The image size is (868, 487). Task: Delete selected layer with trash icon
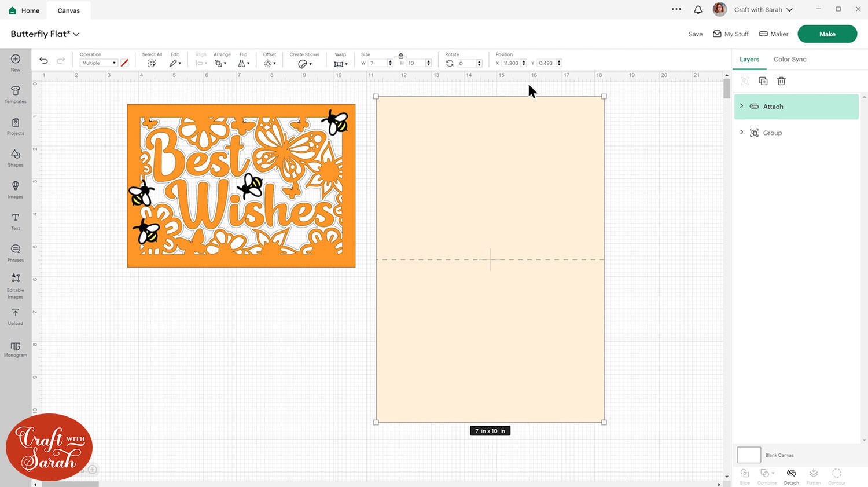click(781, 81)
